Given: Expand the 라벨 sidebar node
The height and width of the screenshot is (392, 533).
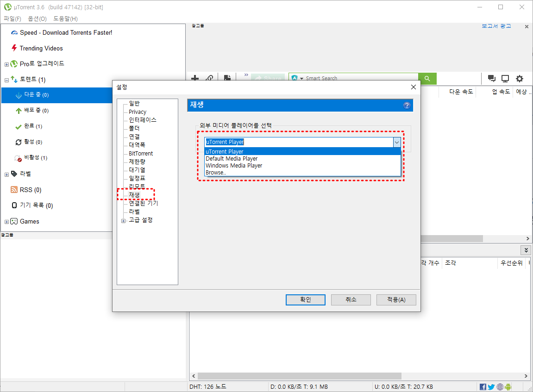Looking at the screenshot, I should click(x=6, y=174).
